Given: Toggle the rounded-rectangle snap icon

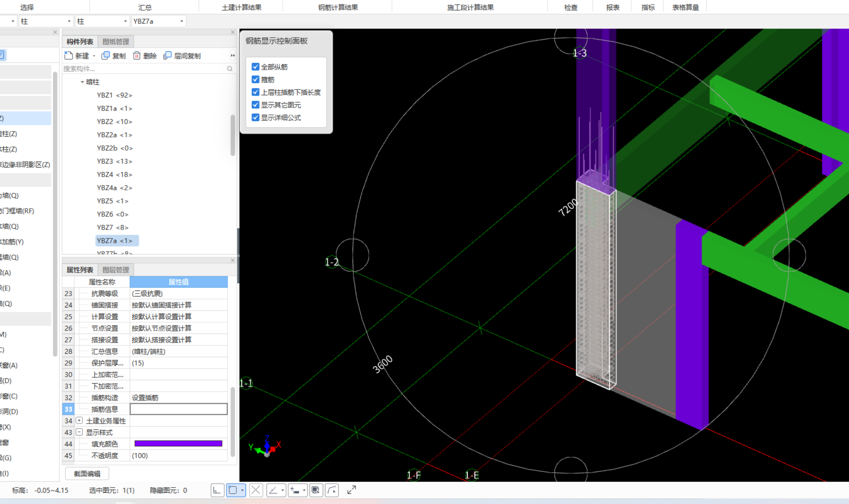Looking at the screenshot, I should (233, 490).
